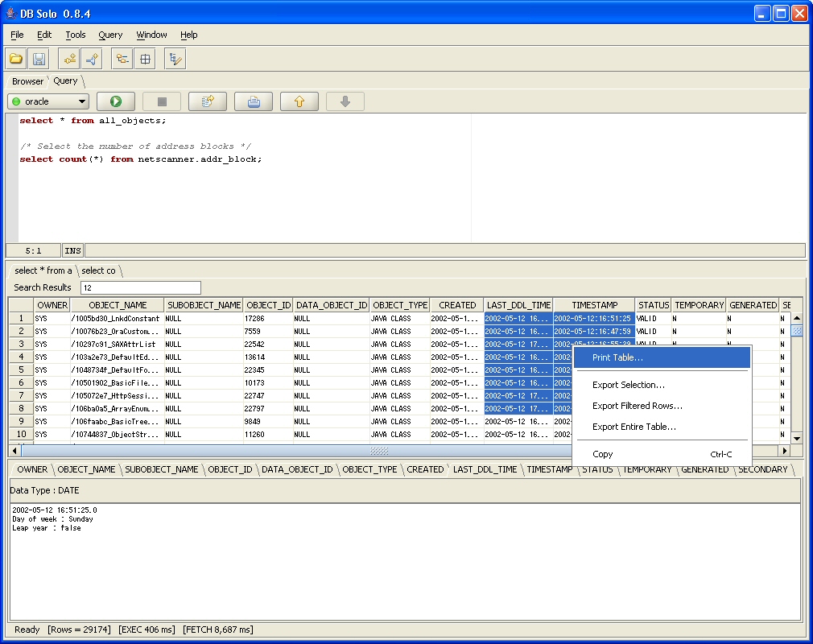Open the oracle connection dropdown
The height and width of the screenshot is (644, 813).
48,101
